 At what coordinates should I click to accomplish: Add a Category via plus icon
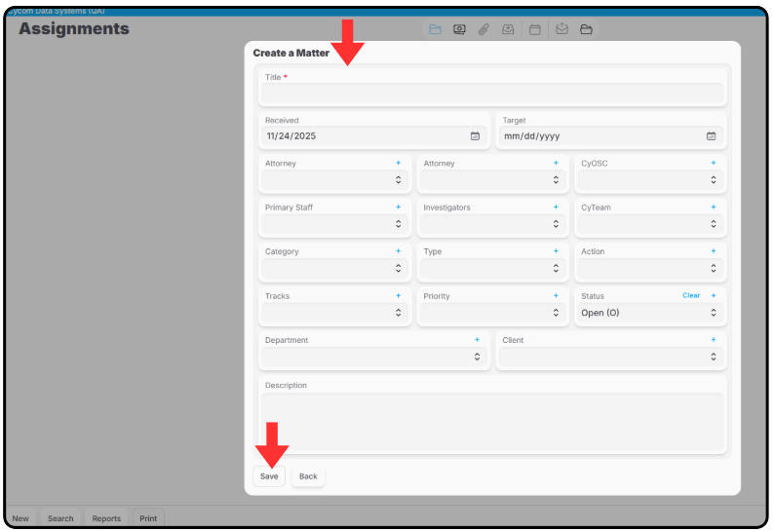click(399, 250)
